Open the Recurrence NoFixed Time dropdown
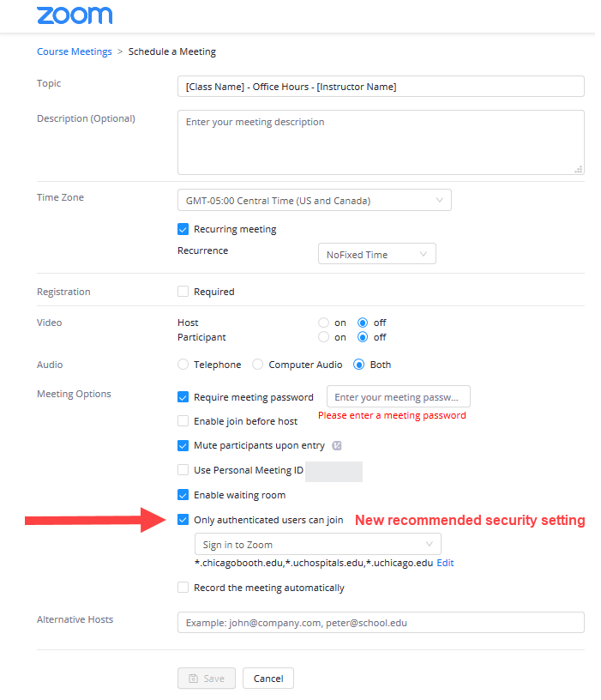Screen dimensions: 601x700 (376, 253)
